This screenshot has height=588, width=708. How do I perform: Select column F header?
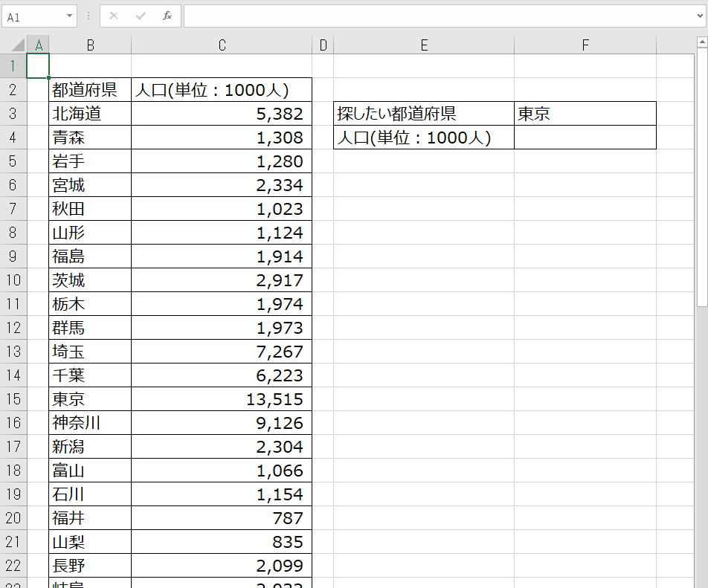tap(585, 45)
